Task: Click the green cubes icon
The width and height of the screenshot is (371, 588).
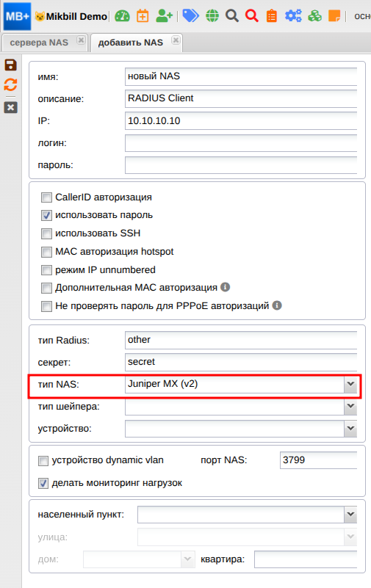Action: [314, 16]
